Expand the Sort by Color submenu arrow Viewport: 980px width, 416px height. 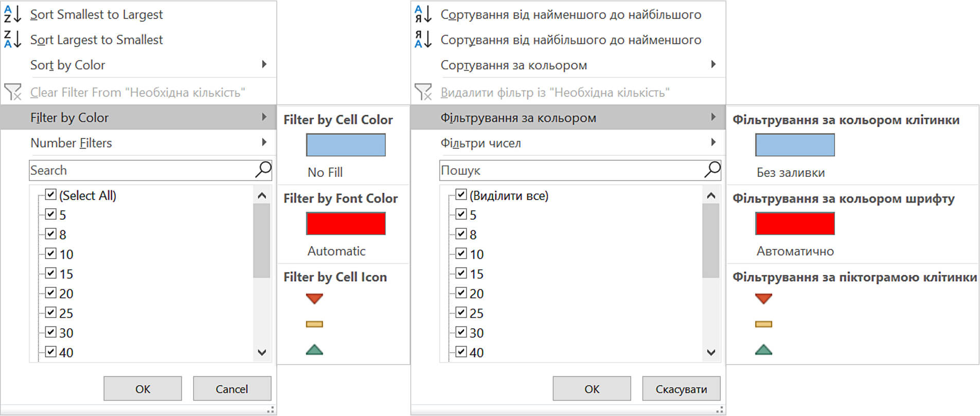pyautogui.click(x=264, y=64)
